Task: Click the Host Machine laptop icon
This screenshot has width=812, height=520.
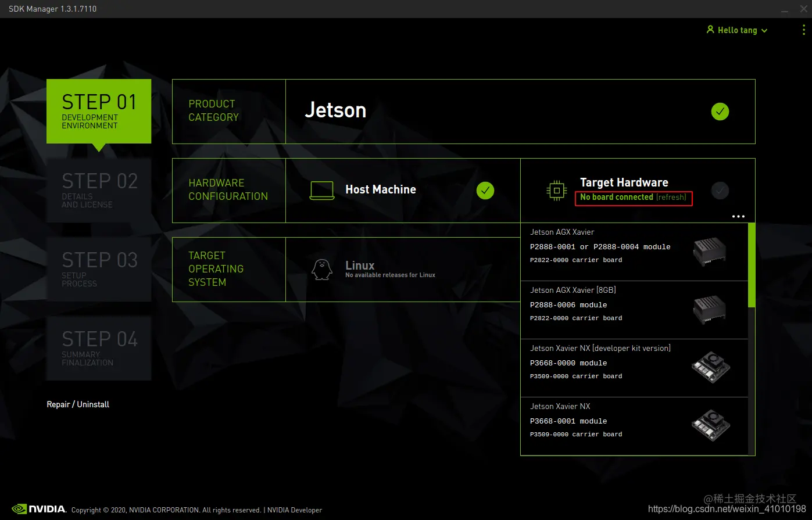Action: 322,191
